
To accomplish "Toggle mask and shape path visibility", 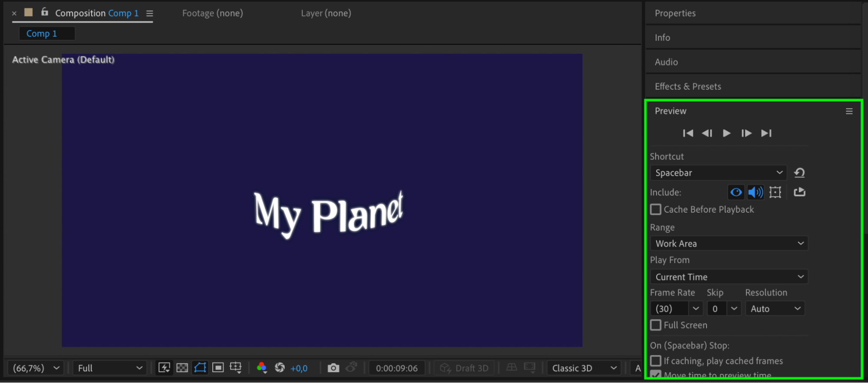I will [x=200, y=368].
